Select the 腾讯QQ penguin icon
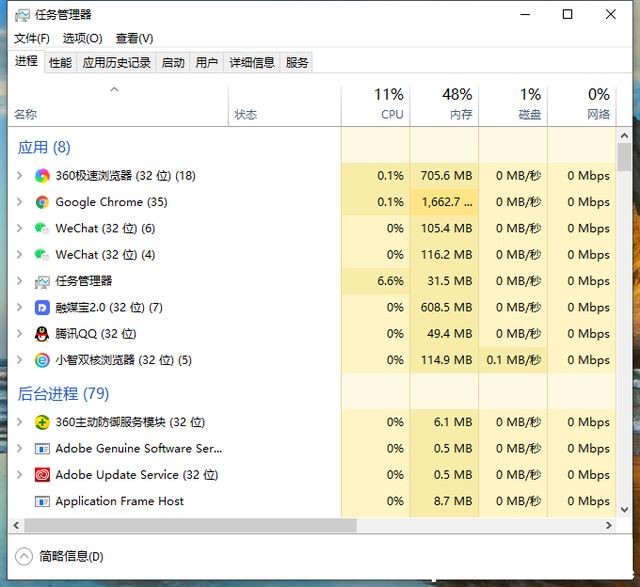 pos(42,334)
